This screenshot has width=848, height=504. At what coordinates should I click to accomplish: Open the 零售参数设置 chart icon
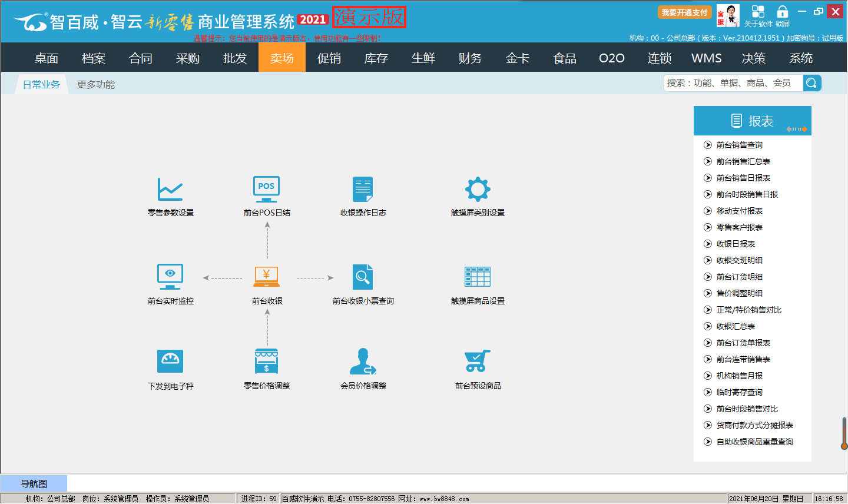click(170, 190)
